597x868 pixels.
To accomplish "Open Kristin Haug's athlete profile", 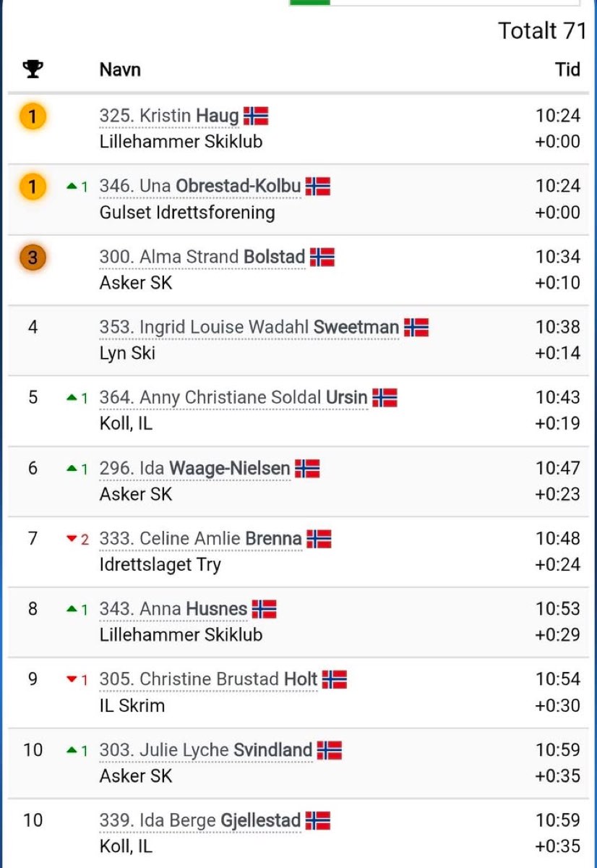I will pyautogui.click(x=169, y=116).
